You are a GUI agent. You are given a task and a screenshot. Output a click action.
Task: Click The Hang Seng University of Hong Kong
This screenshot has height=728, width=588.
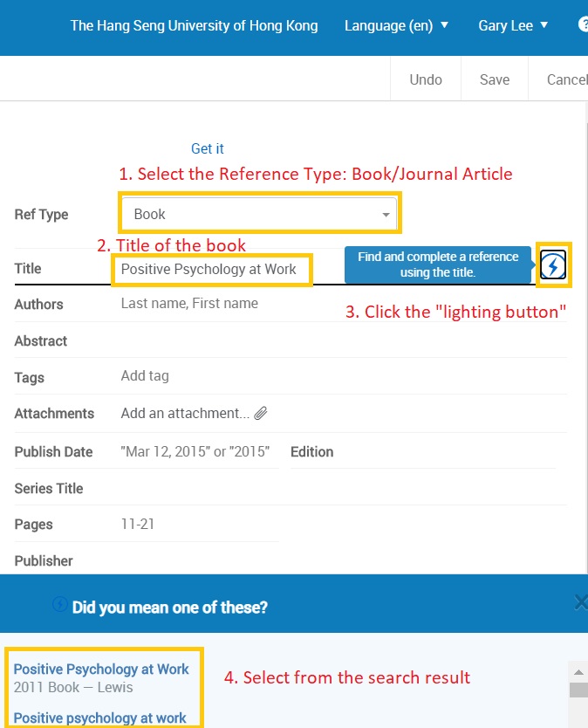[194, 25]
